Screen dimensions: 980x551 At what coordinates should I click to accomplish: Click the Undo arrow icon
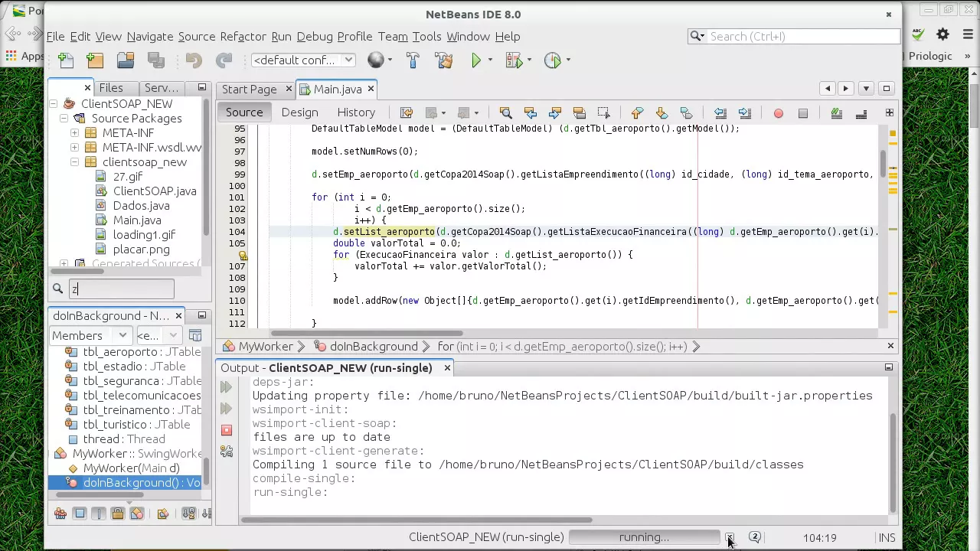[x=193, y=60]
